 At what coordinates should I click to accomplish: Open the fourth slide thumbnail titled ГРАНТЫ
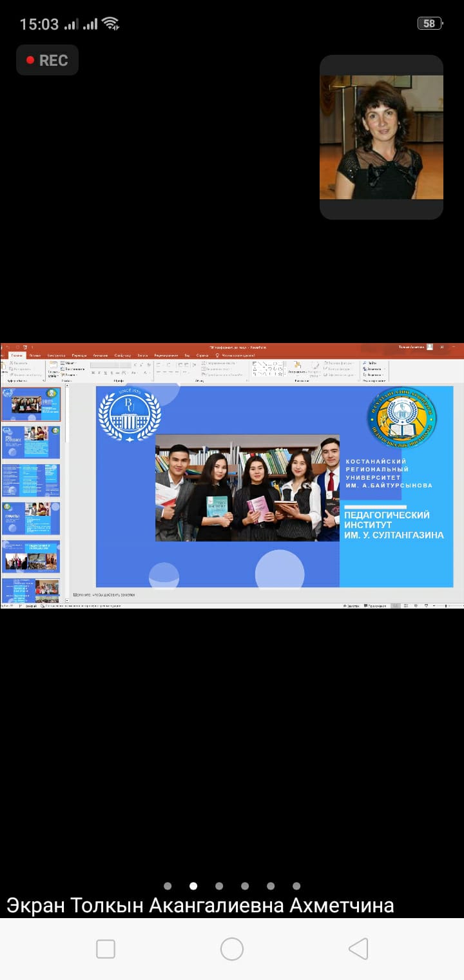click(x=32, y=518)
